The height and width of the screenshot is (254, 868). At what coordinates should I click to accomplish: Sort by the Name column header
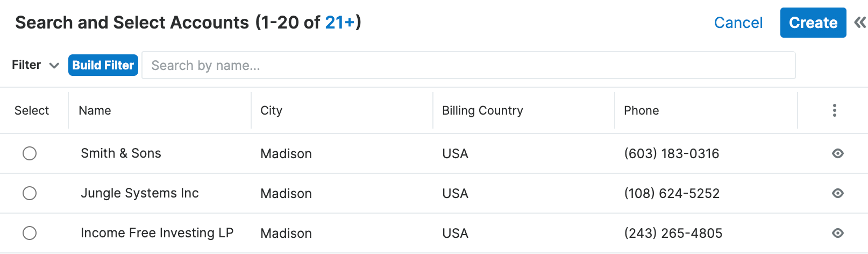pyautogui.click(x=95, y=110)
